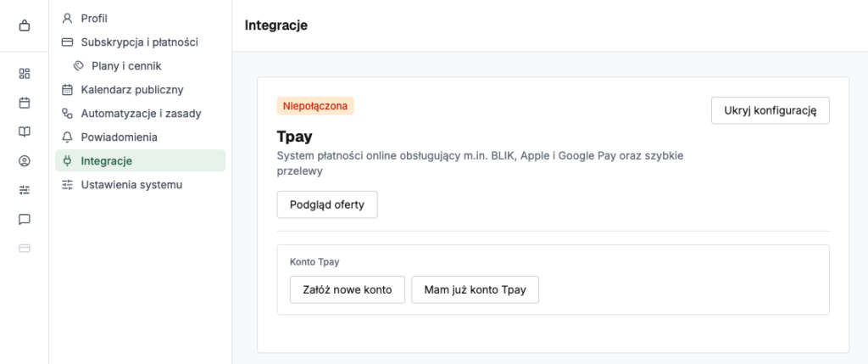This screenshot has height=364, width=868.
Task: Open the greyed card icon in left rail
Action: (x=25, y=249)
